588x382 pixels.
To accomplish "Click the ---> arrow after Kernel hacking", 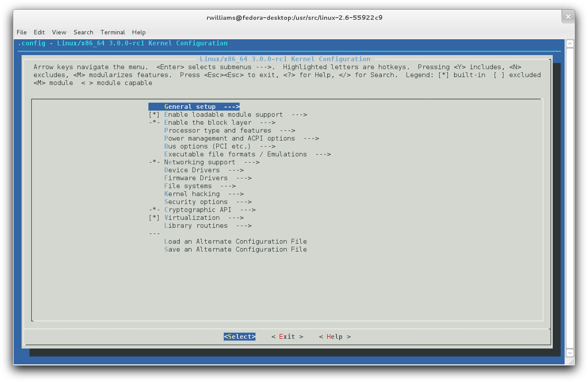I will point(236,194).
